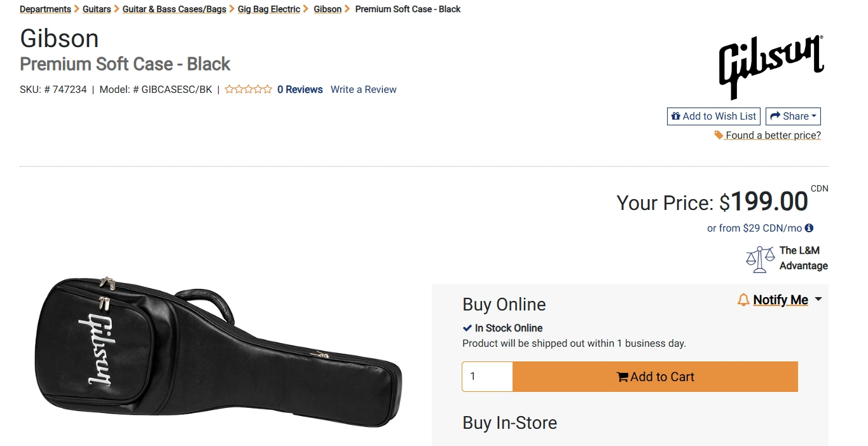Open Gig Bag Electric breadcrumb
The height and width of the screenshot is (446, 868).
[269, 10]
